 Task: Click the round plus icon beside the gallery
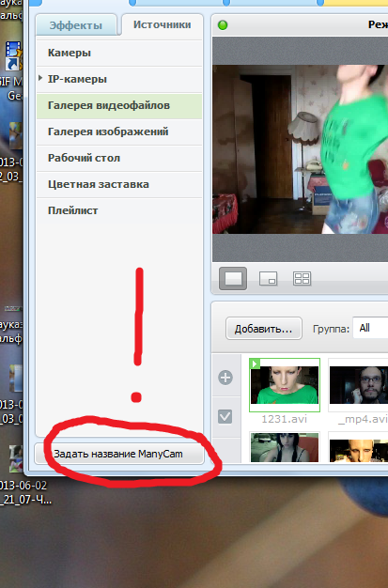tap(225, 378)
